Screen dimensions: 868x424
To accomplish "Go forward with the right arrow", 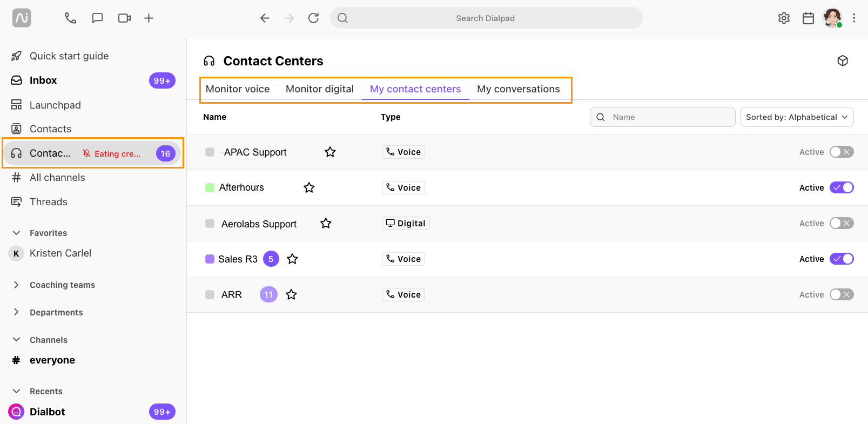I will (290, 18).
